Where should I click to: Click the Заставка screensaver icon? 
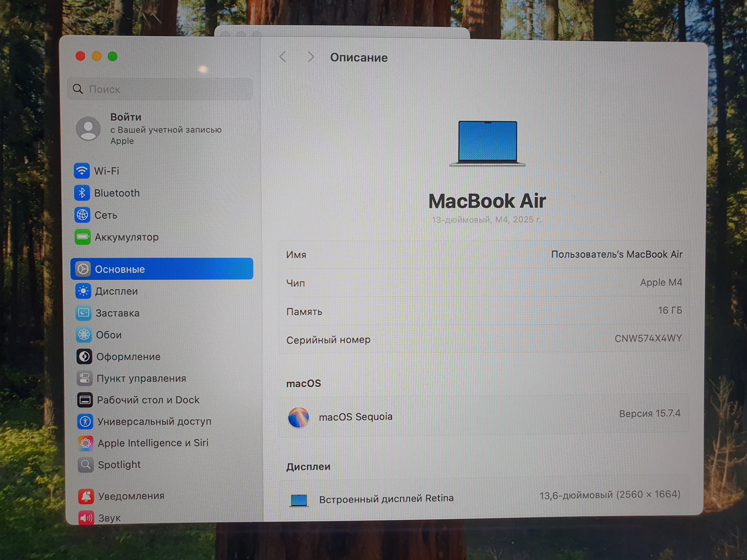83,313
